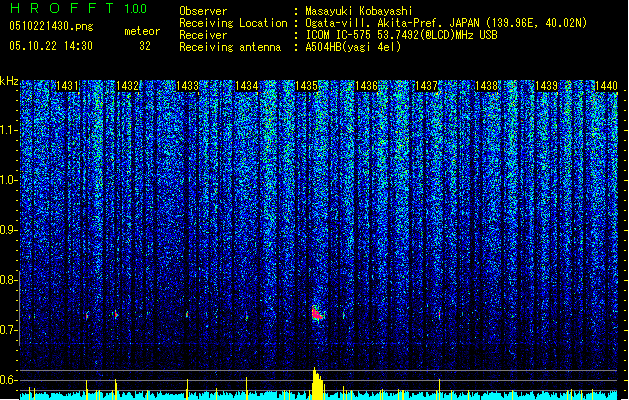The width and height of the screenshot is (629, 400).
Task: Click the 1437 time marker
Action: [426, 86]
